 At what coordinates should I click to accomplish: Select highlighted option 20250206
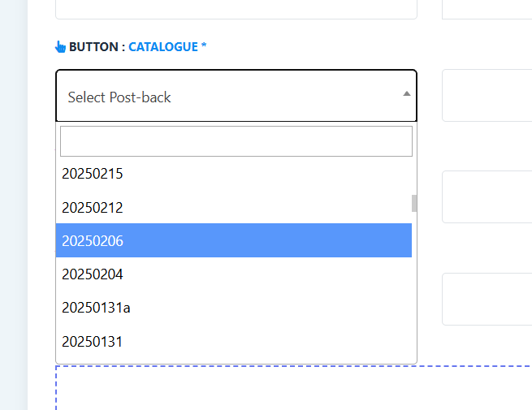pos(234,240)
